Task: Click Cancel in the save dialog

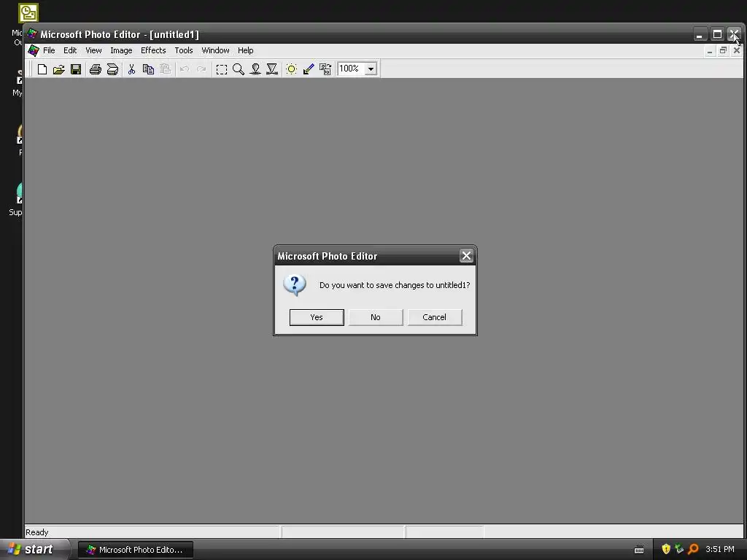Action: pyautogui.click(x=435, y=317)
